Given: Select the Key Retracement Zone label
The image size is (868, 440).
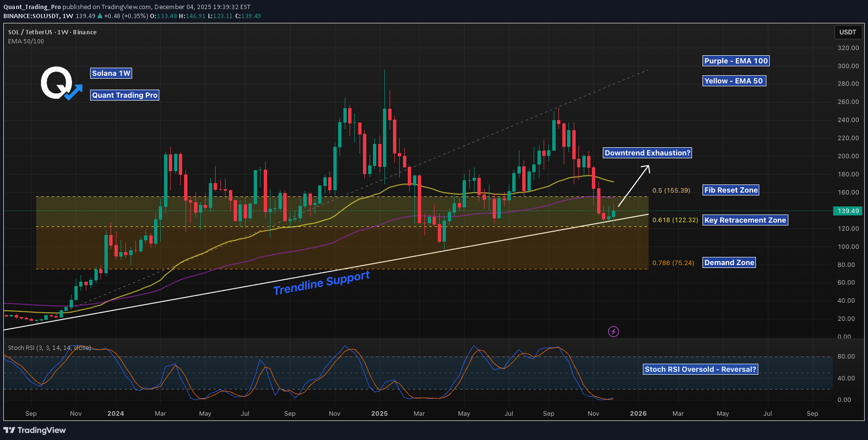Looking at the screenshot, I should pos(745,220).
